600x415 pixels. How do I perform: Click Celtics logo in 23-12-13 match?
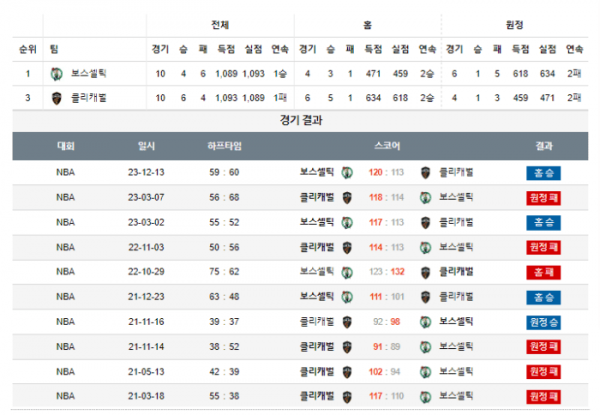[x=347, y=173]
